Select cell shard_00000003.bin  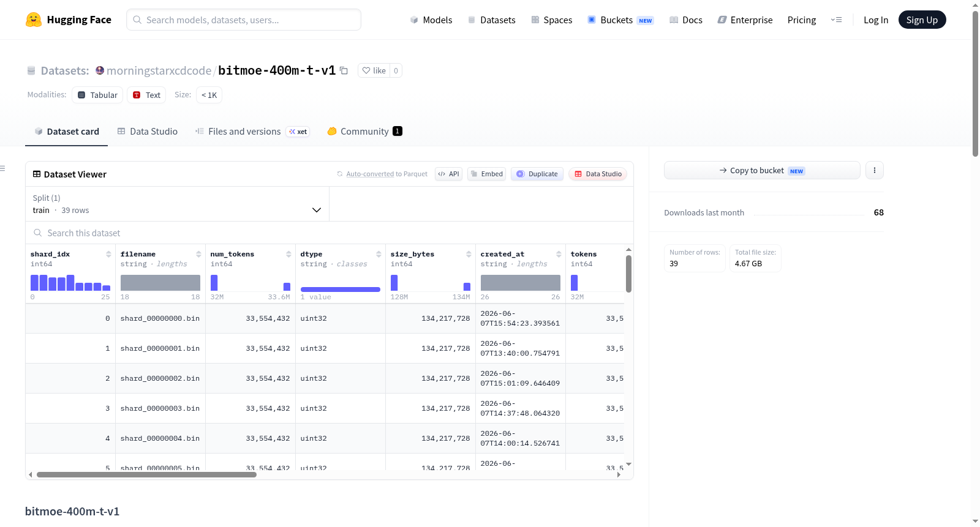160,408
